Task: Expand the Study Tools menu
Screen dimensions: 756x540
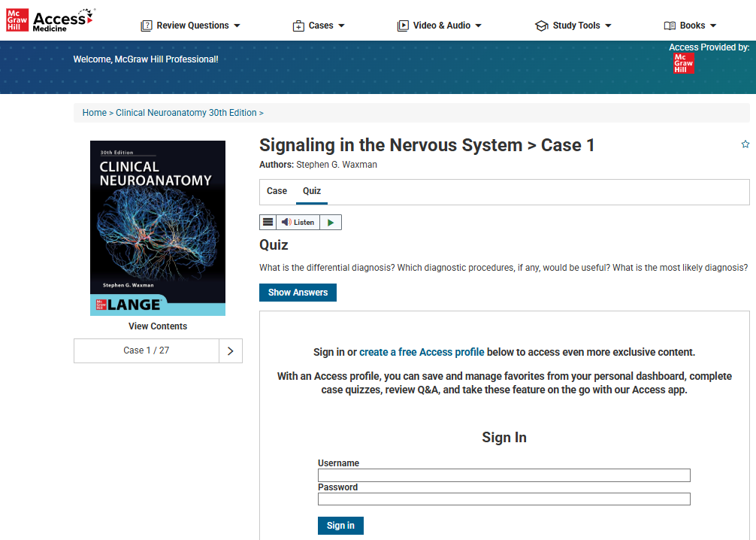Action: [x=573, y=26]
